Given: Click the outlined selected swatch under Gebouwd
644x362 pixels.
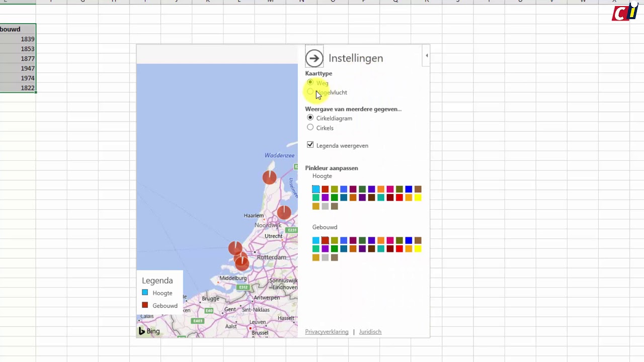Looking at the screenshot, I should [x=325, y=240].
